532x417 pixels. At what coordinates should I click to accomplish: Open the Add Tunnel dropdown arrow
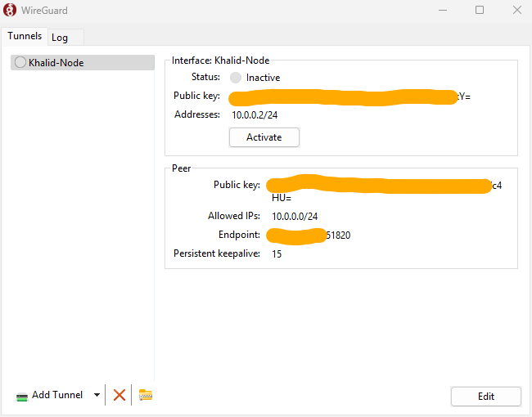[97, 395]
